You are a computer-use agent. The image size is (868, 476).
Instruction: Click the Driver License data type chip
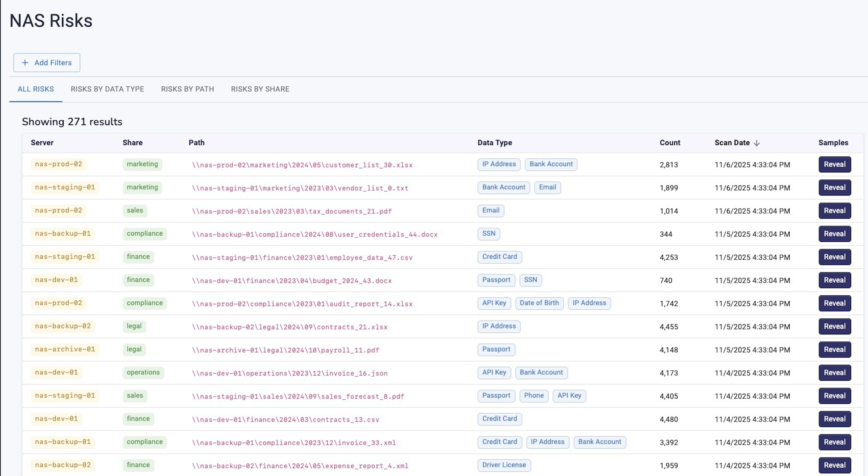pyautogui.click(x=504, y=465)
